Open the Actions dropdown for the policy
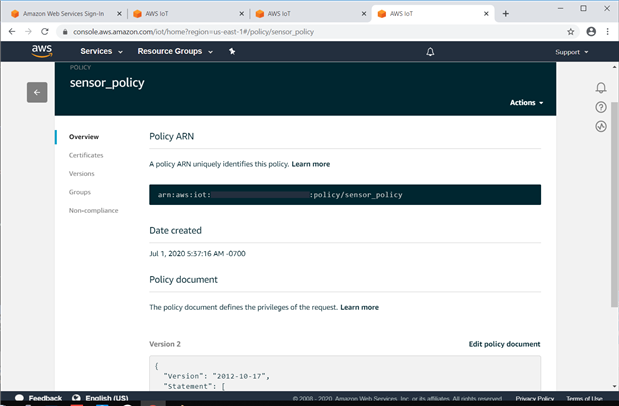The image size is (619, 406). tap(525, 103)
